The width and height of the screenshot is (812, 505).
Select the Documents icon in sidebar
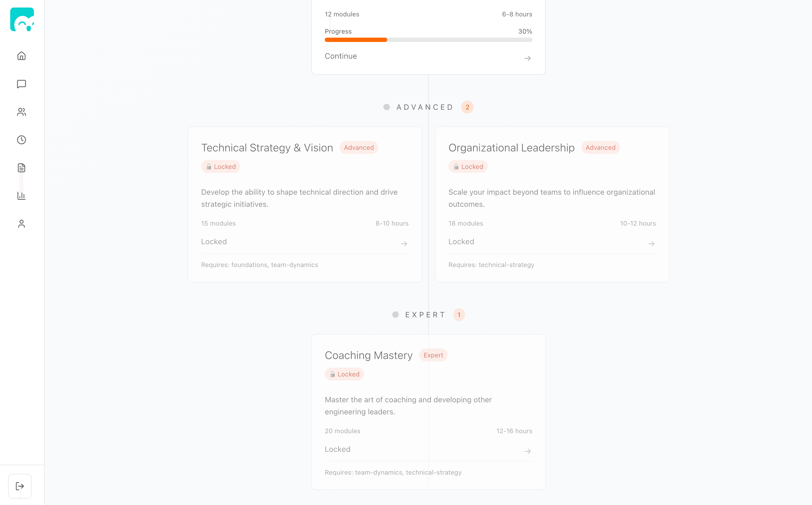(21, 168)
